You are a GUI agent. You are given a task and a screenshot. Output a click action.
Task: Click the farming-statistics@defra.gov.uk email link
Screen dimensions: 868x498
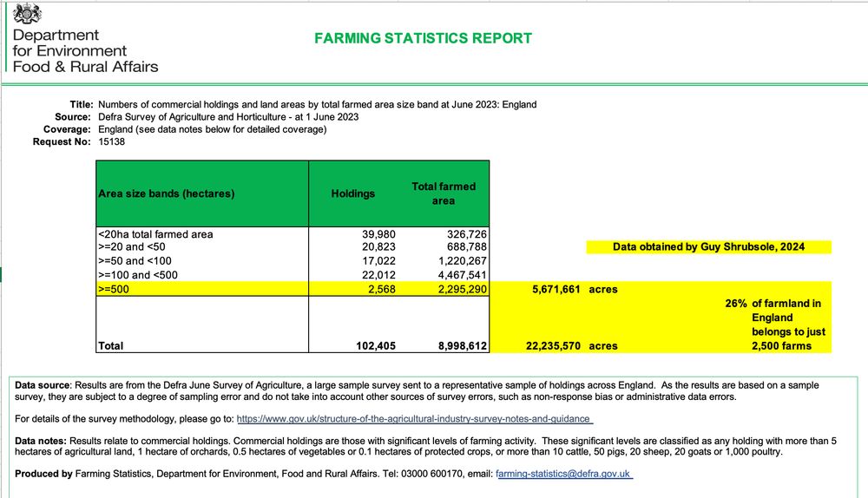(563, 474)
